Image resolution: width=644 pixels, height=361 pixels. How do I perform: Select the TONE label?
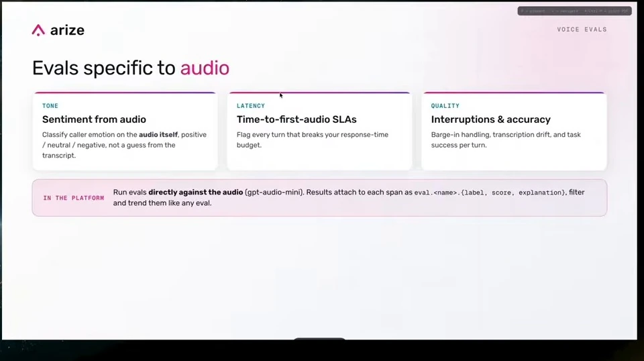pos(50,105)
